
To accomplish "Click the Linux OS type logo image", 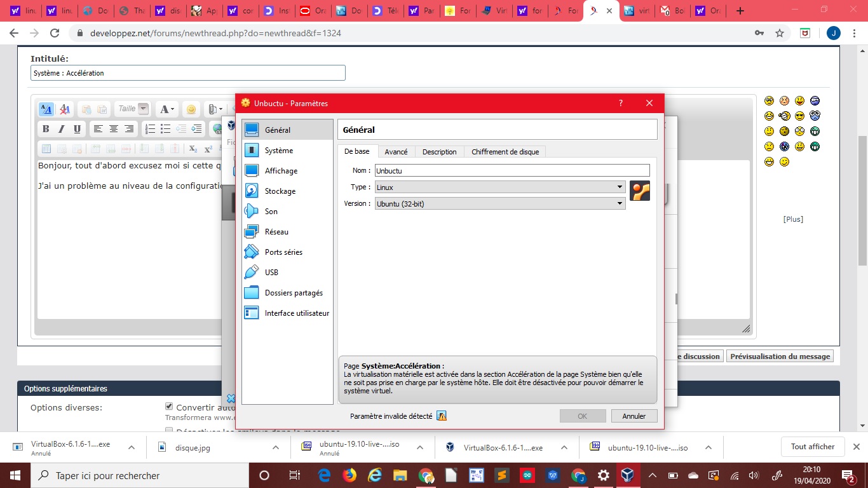I will click(x=640, y=191).
